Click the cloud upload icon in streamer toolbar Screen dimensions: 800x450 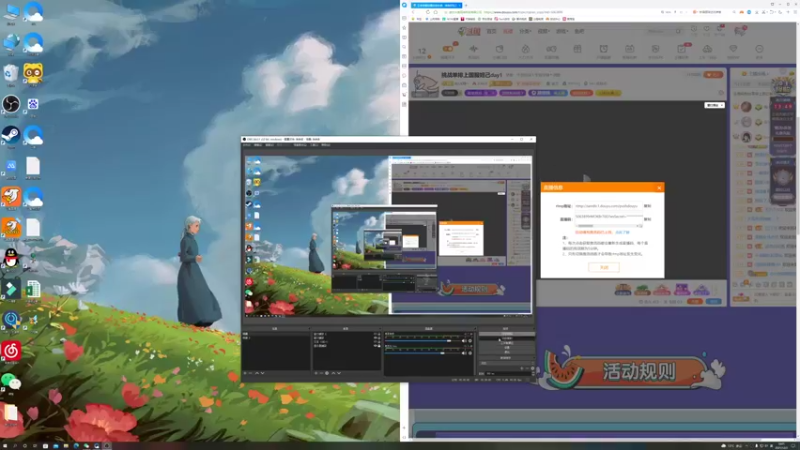point(707,49)
